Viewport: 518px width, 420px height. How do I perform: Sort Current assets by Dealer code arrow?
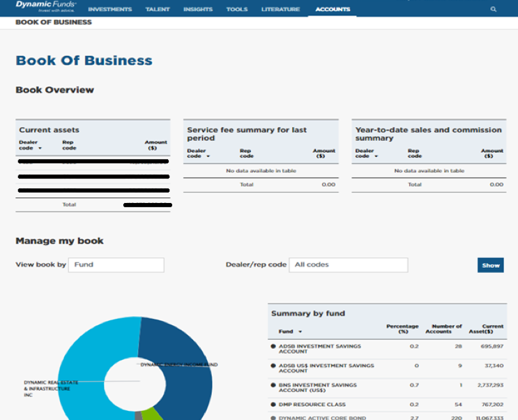[x=40, y=148]
